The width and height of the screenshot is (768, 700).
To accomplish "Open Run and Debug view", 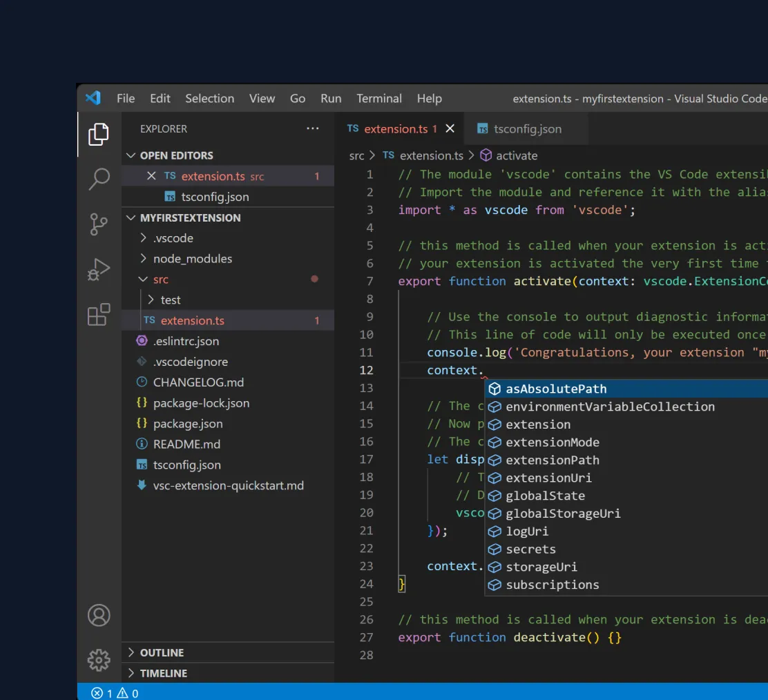I will point(99,269).
